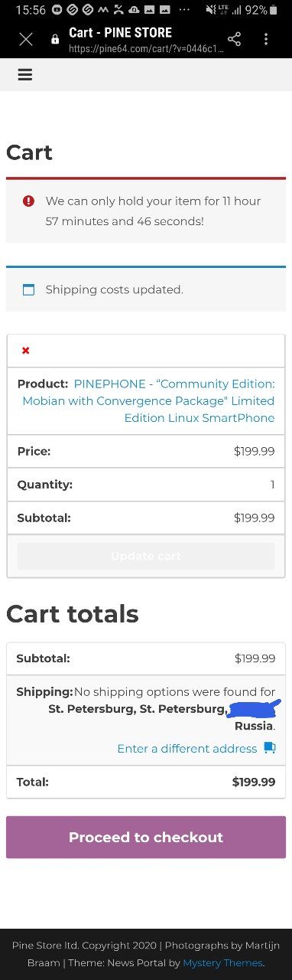Click Enter a different address link
Image resolution: width=292 pixels, height=980 pixels.
187,749
